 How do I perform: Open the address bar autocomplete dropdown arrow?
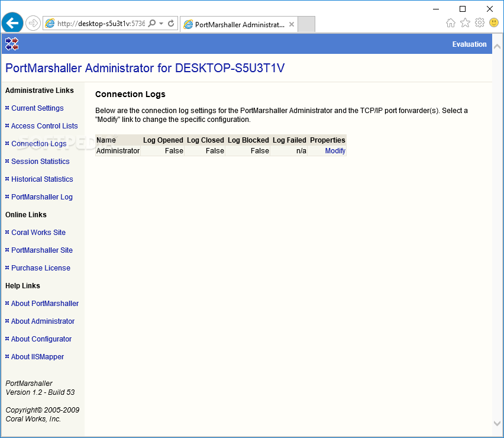click(161, 23)
